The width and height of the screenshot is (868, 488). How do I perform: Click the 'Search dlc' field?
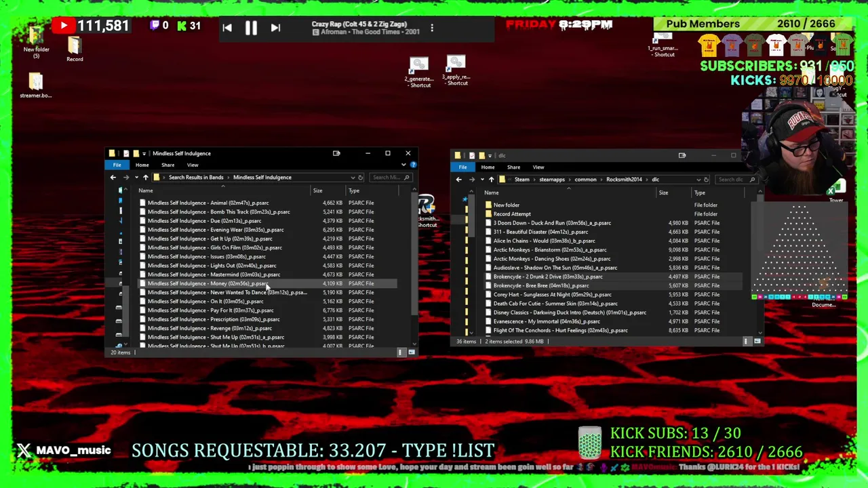736,180
